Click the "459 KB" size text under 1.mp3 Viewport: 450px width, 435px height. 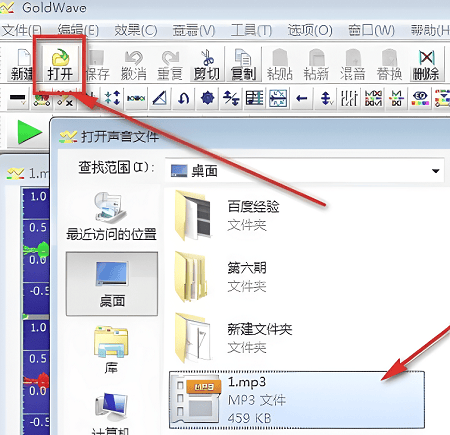(x=250, y=418)
